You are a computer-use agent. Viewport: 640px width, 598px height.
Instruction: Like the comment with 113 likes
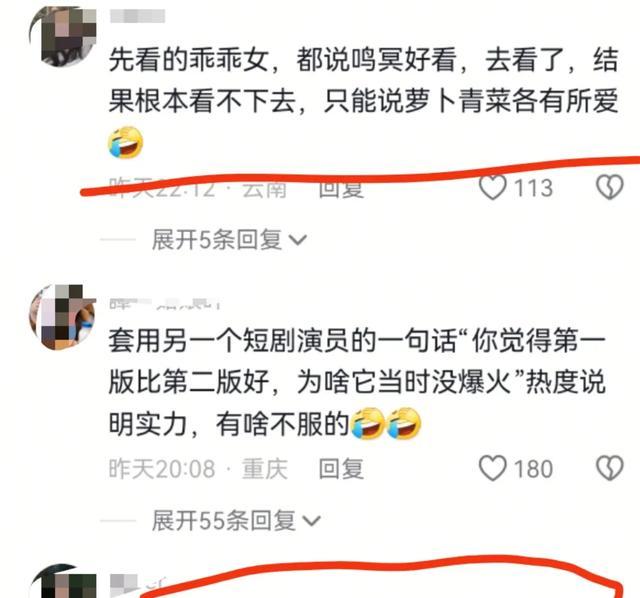tap(493, 187)
